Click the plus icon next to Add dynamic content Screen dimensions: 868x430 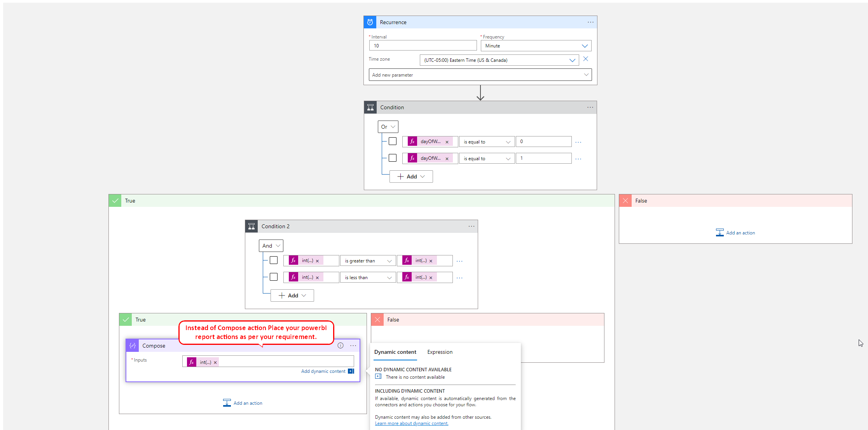click(350, 371)
